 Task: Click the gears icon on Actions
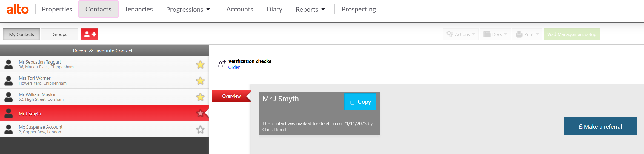(x=450, y=34)
